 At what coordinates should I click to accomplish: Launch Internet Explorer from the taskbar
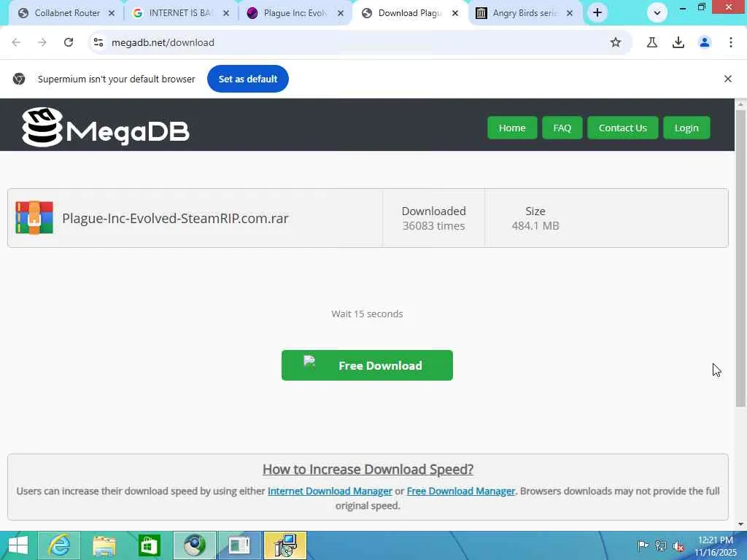pos(59,545)
